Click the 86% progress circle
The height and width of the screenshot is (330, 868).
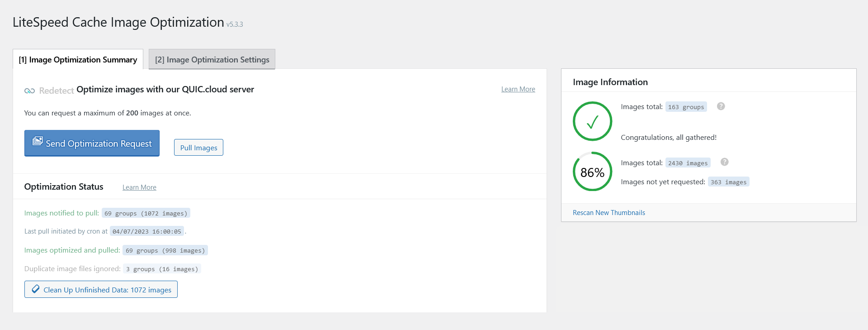click(x=592, y=172)
